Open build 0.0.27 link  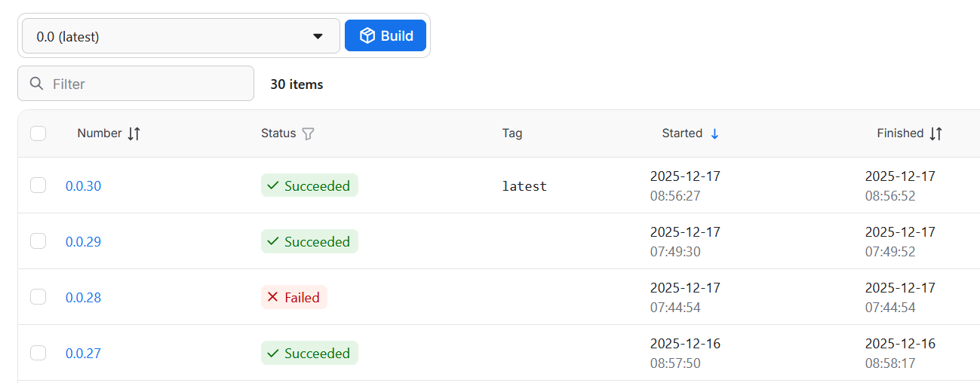[83, 354]
